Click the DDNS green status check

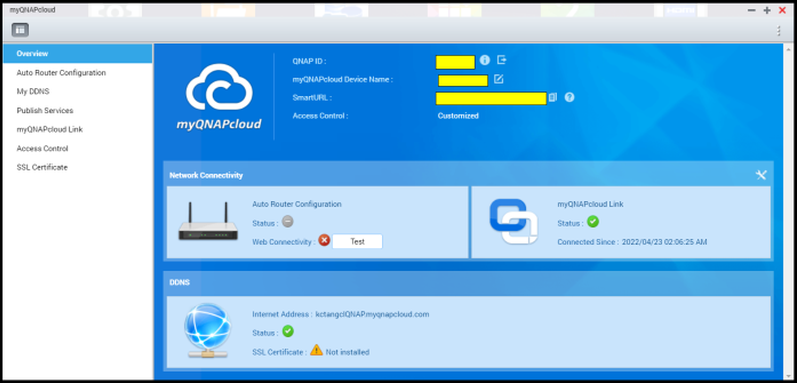point(288,332)
